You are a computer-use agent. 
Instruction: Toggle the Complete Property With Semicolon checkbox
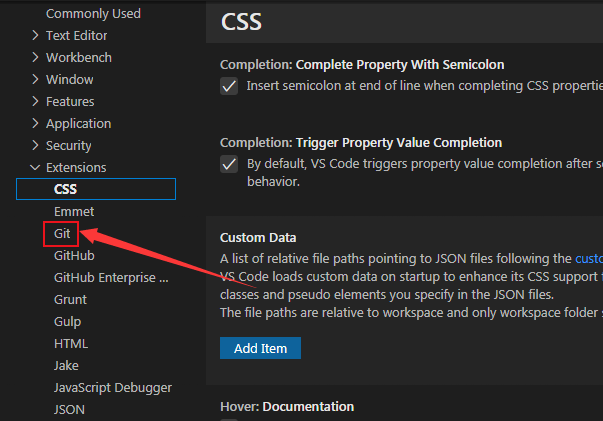tap(228, 86)
